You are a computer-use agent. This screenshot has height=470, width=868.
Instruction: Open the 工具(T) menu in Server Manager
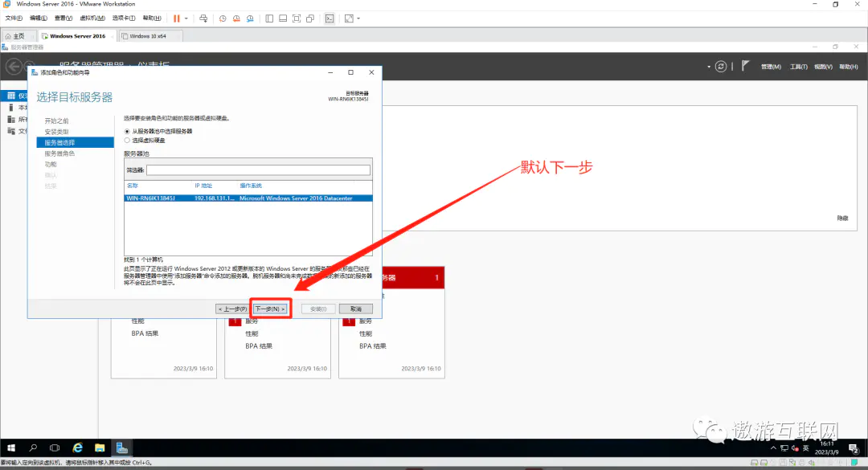tap(798, 67)
